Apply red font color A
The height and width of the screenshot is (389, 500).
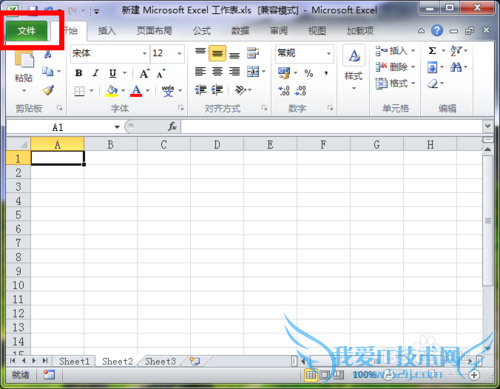[136, 91]
